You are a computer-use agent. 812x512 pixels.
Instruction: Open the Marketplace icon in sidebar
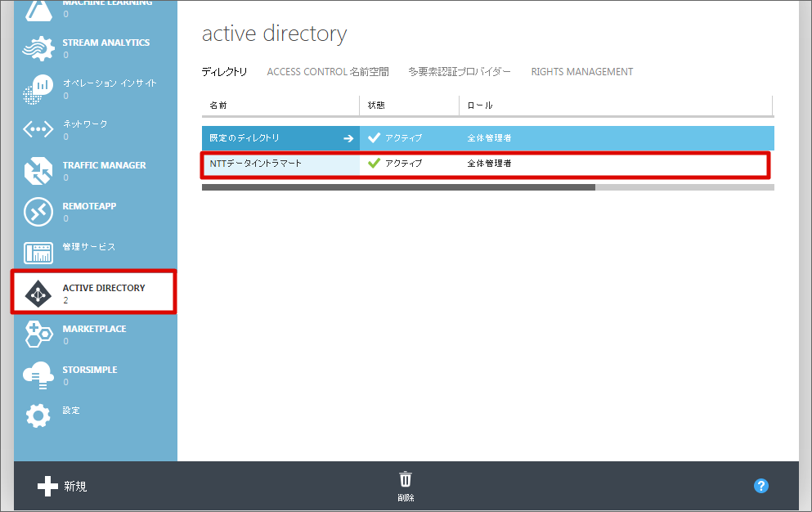pos(38,335)
